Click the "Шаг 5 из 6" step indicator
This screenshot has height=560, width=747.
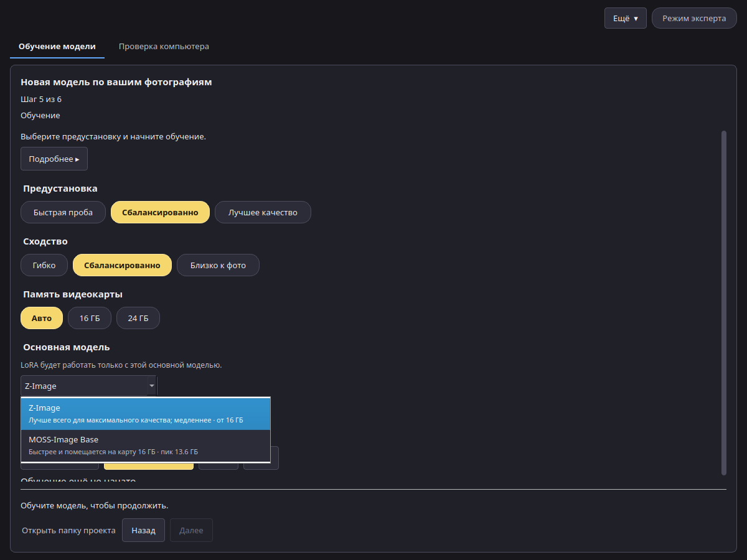pos(41,99)
